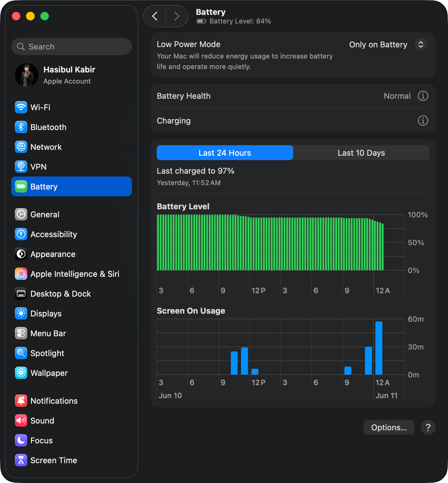Screen dimensions: 448x483
Task: Show Charging info icon
Action: tap(423, 121)
